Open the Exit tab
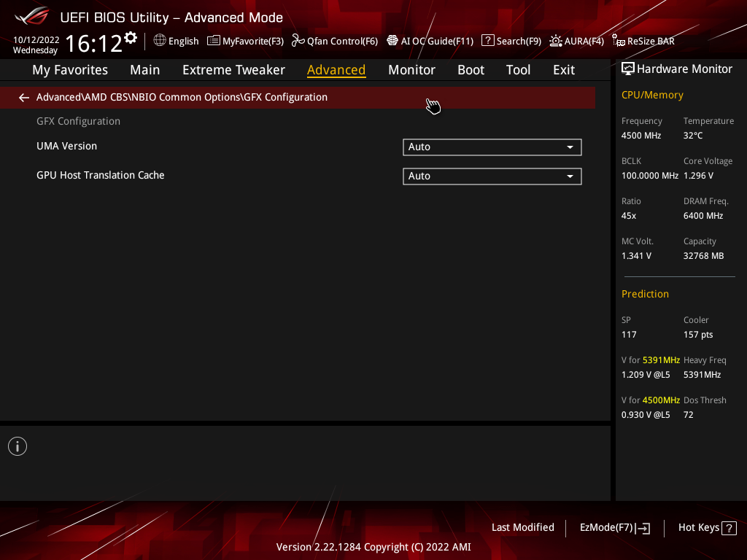This screenshot has width=747, height=560. pos(564,70)
